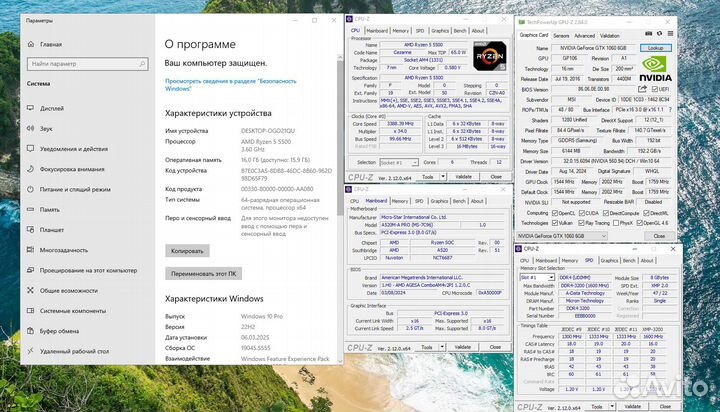Open the Память storage icon
The height and width of the screenshot is (412, 720).
[x=31, y=209]
